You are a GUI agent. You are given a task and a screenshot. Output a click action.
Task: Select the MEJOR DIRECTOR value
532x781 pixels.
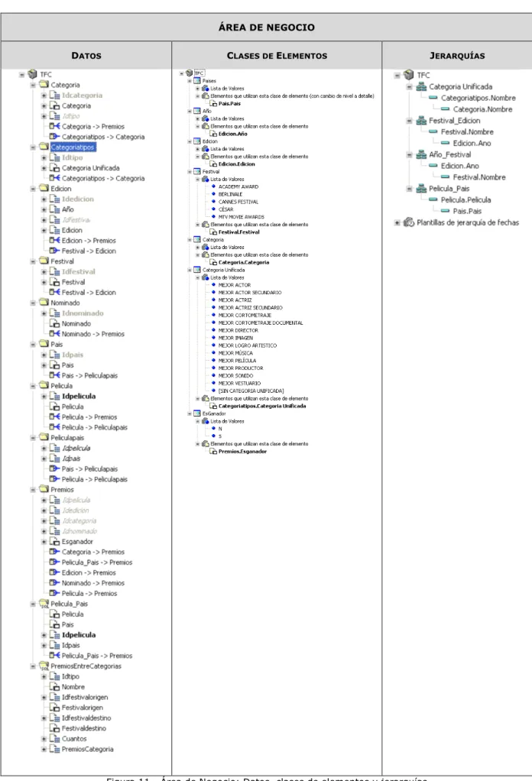click(x=238, y=330)
